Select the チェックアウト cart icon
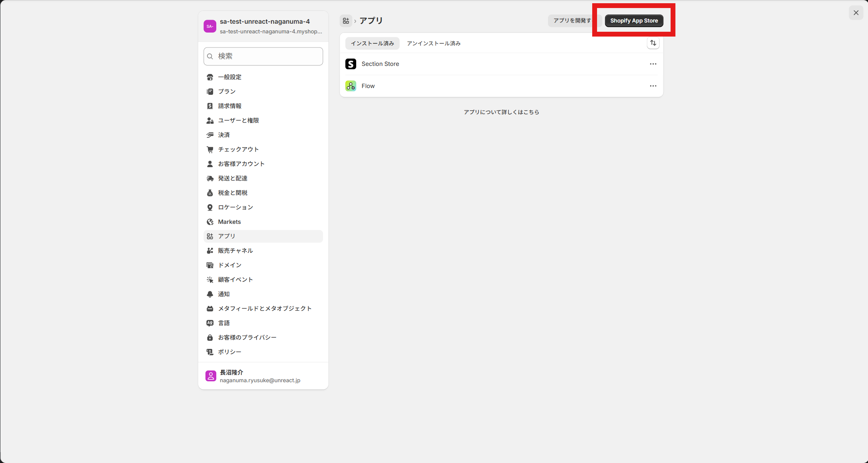Image resolution: width=868 pixels, height=463 pixels. (210, 149)
